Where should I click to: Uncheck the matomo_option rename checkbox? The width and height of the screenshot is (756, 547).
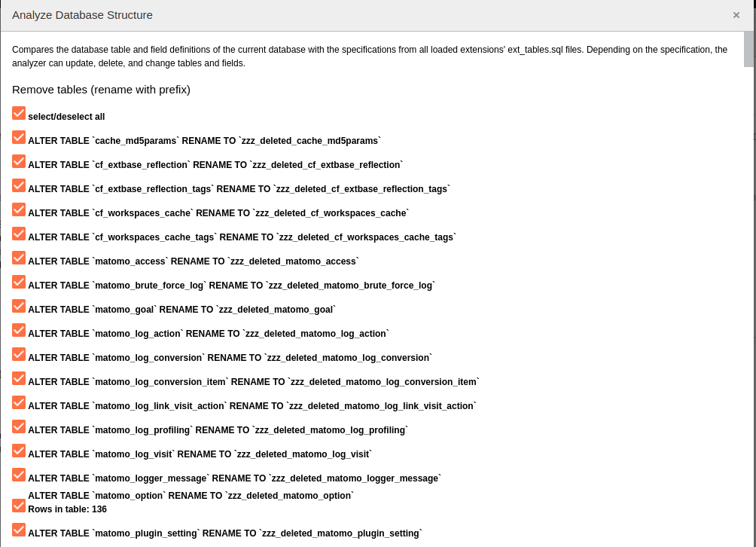pyautogui.click(x=19, y=506)
